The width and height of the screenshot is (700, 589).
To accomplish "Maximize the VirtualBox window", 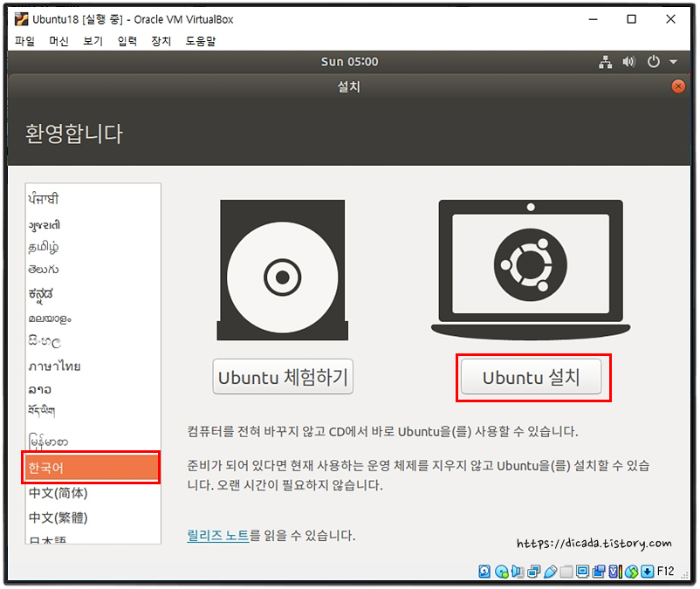I will (631, 19).
